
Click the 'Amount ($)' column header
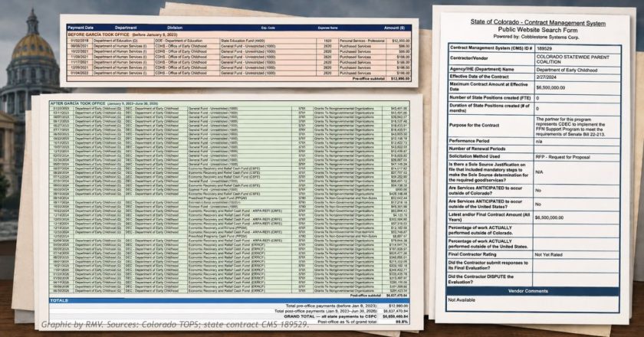[x=394, y=28]
